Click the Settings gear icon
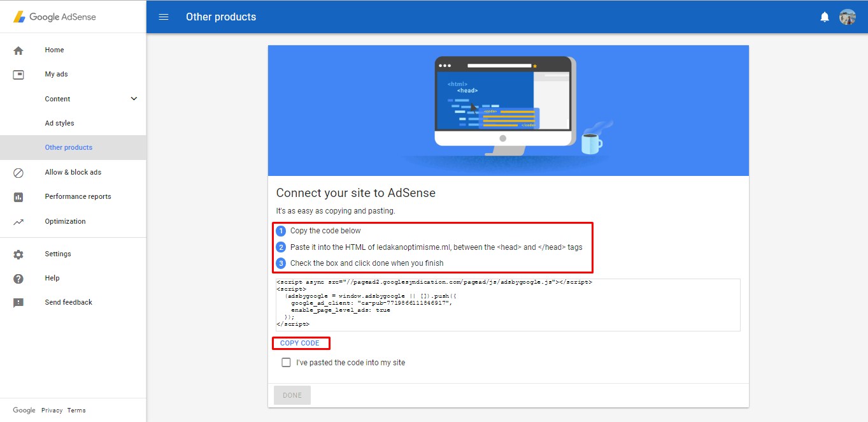This screenshot has height=422, width=868. point(18,254)
